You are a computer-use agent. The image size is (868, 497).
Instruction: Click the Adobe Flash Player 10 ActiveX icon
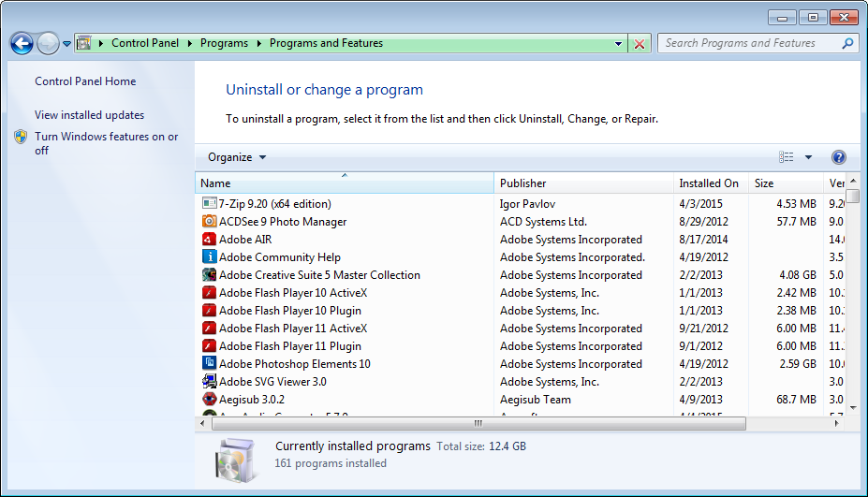pyautogui.click(x=209, y=292)
